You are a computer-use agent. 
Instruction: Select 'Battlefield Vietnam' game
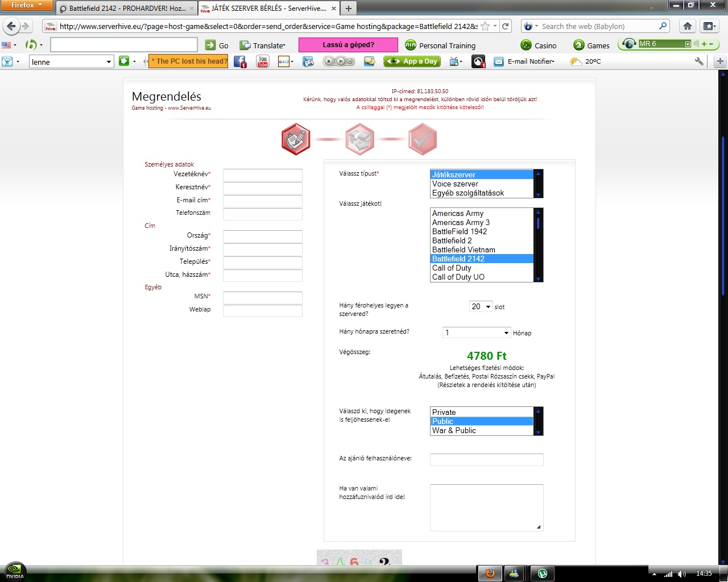(x=482, y=250)
